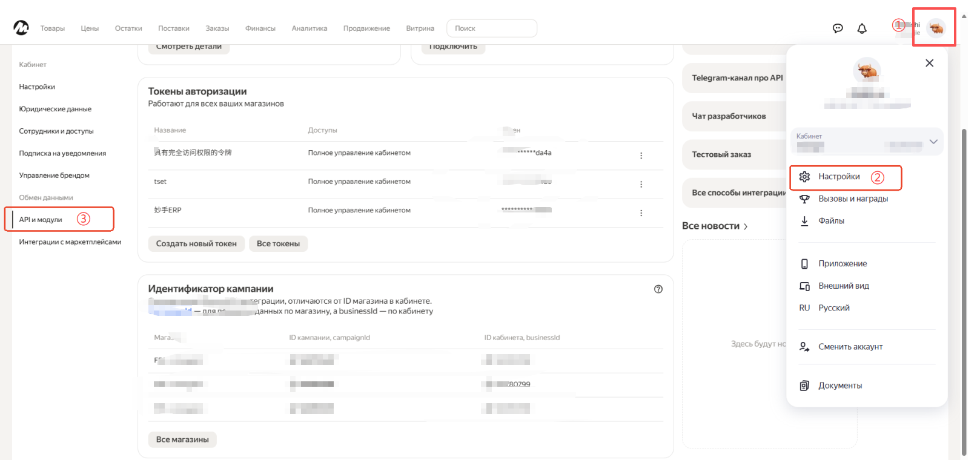Click the gear icon beside Настройки
The height and width of the screenshot is (460, 980).
pos(804,177)
